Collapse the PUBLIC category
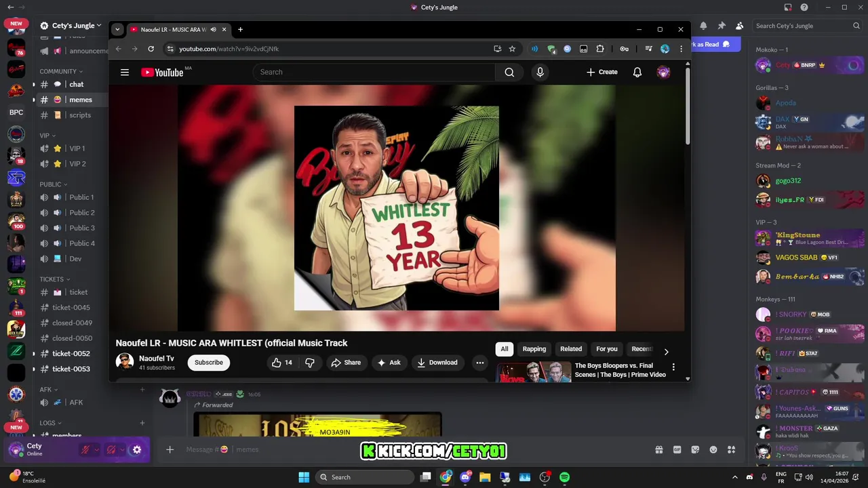Screen dimensions: 868x488 coord(54,184)
